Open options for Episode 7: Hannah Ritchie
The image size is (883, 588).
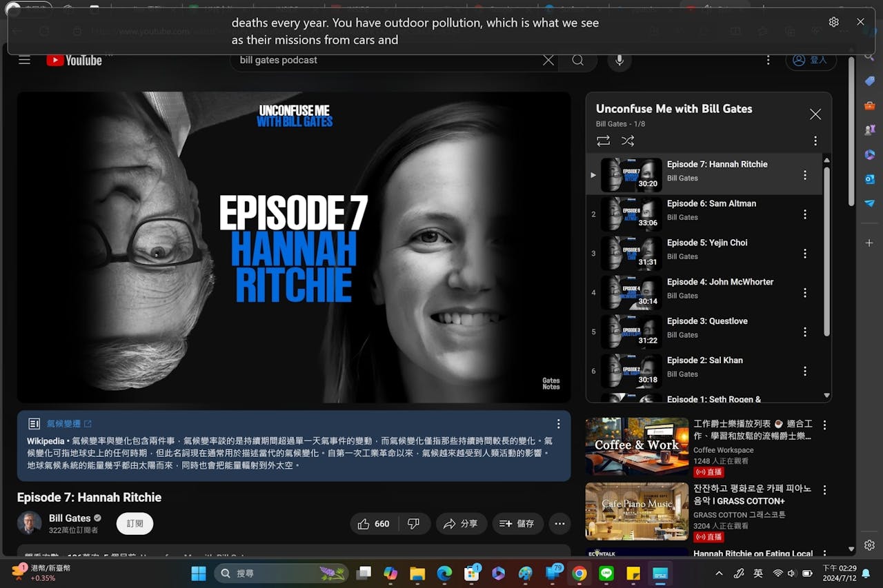tap(804, 175)
